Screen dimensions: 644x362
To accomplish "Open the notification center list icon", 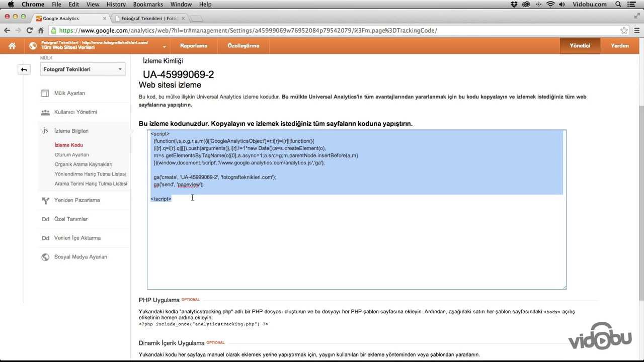I will coord(633,5).
